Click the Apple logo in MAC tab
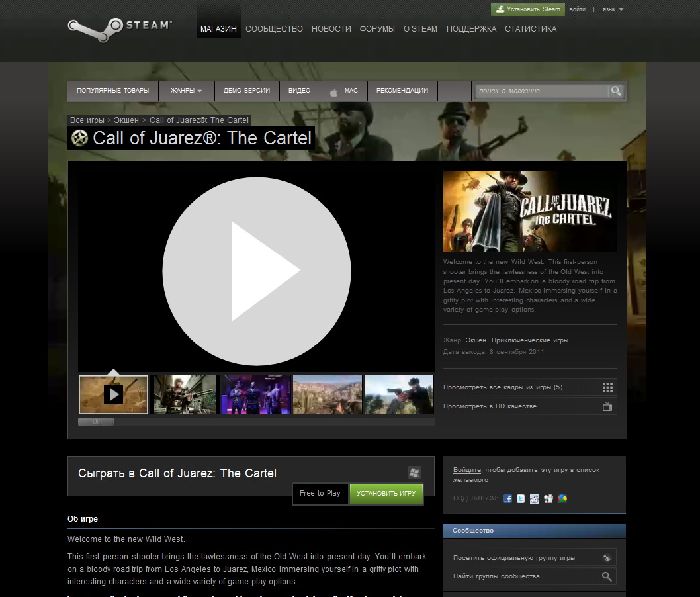The height and width of the screenshot is (597, 700). tap(333, 93)
